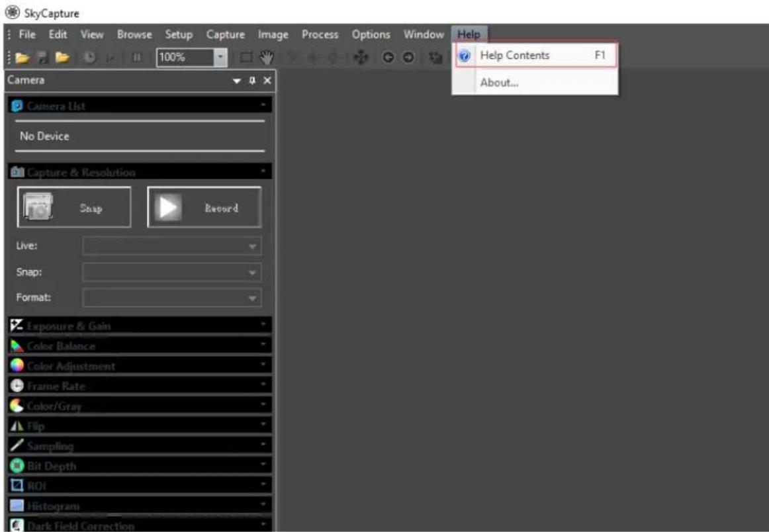Click the Exposure & Gain section icon

pyautogui.click(x=17, y=325)
